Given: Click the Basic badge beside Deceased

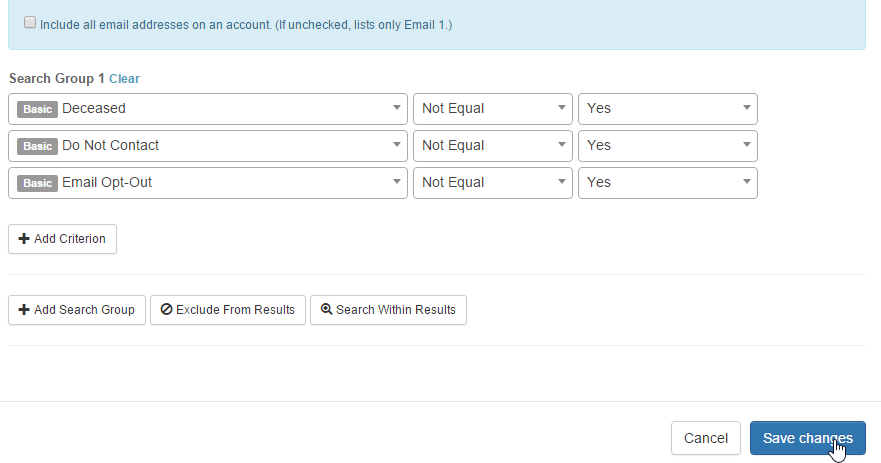Looking at the screenshot, I should pyautogui.click(x=37, y=109).
